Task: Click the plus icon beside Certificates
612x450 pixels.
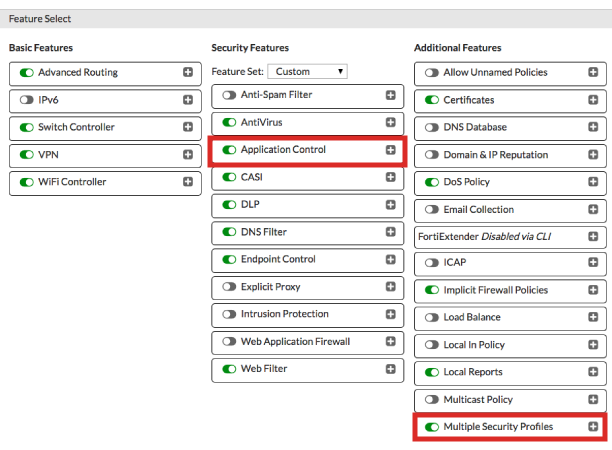Action: (x=593, y=100)
